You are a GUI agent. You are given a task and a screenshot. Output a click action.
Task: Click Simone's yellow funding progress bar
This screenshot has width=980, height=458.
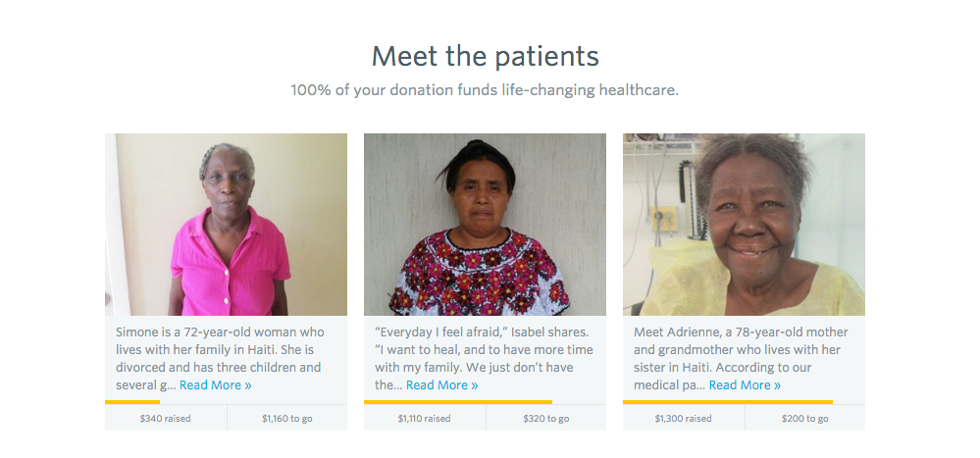[132, 402]
